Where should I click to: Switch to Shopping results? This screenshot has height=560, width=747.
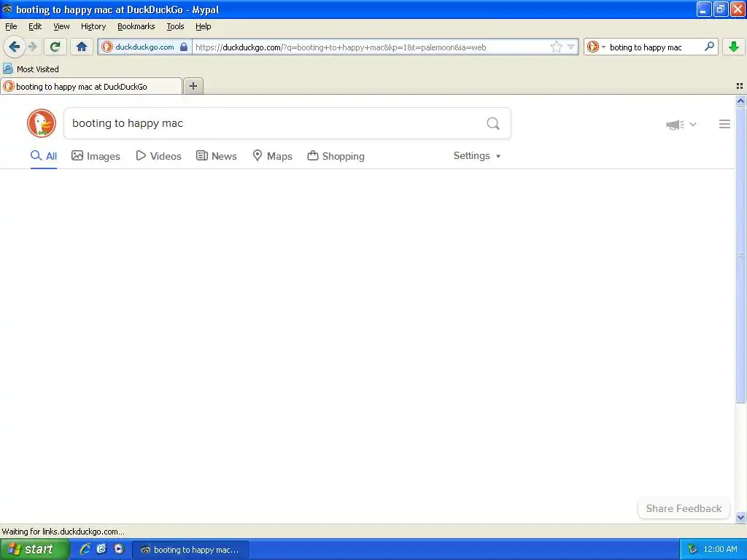(336, 156)
